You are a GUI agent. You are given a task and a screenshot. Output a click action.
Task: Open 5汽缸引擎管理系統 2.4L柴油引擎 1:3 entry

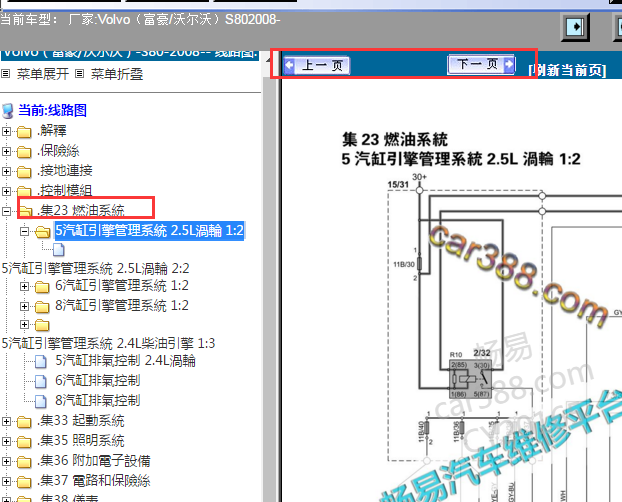pos(108,343)
